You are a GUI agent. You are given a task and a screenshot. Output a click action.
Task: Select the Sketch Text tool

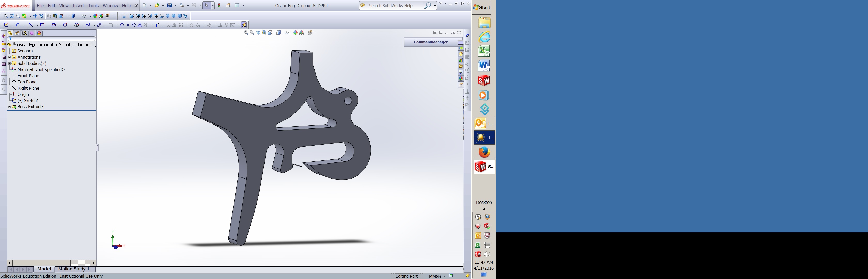click(140, 25)
